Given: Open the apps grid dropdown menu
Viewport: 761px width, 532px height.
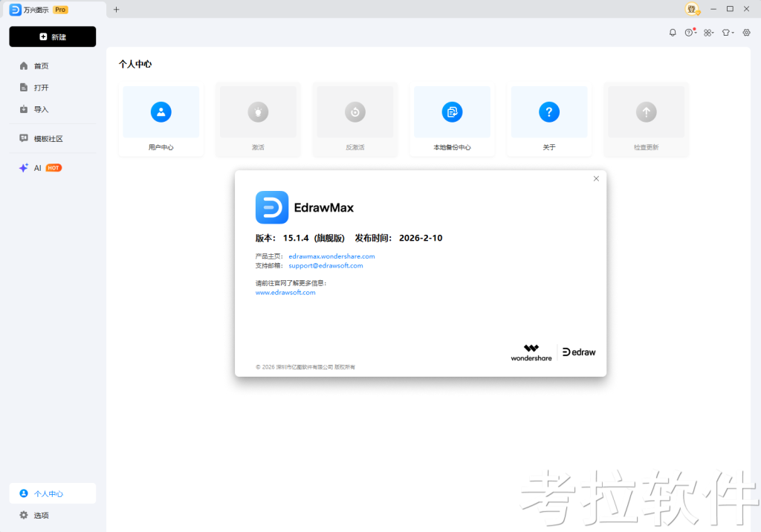Looking at the screenshot, I should point(708,33).
